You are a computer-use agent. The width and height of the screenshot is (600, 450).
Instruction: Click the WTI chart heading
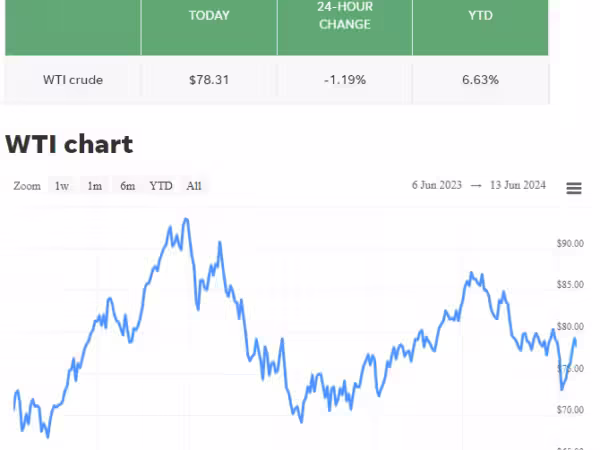(69, 144)
